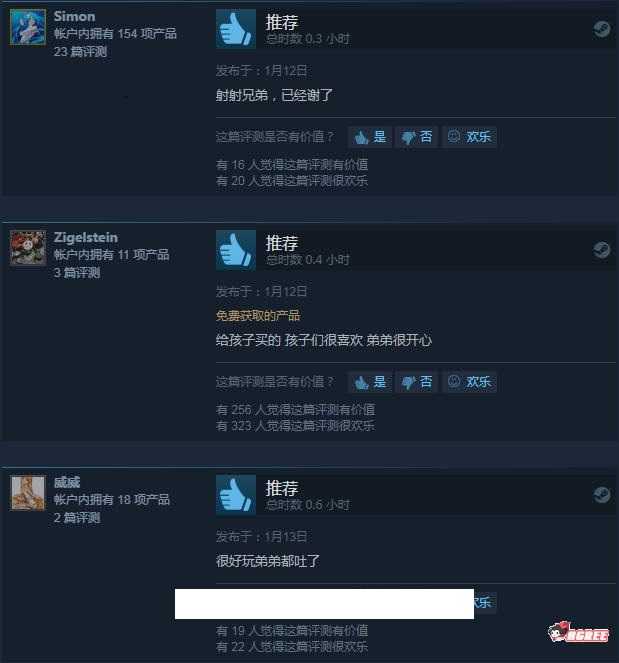This screenshot has height=663, width=619.
Task: Click Steam logo icon on third review header
Action: [601, 495]
